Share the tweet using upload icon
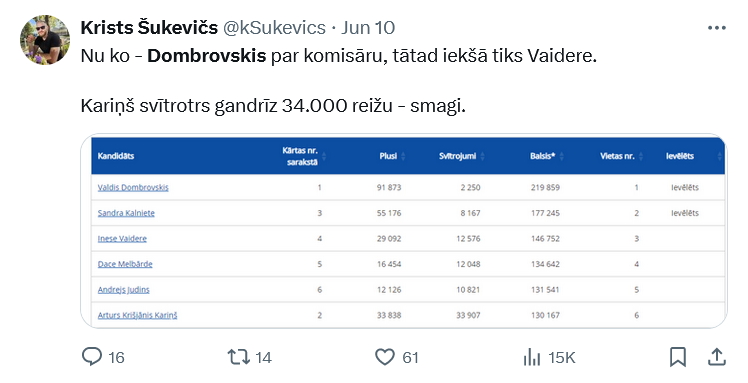 [717, 357]
